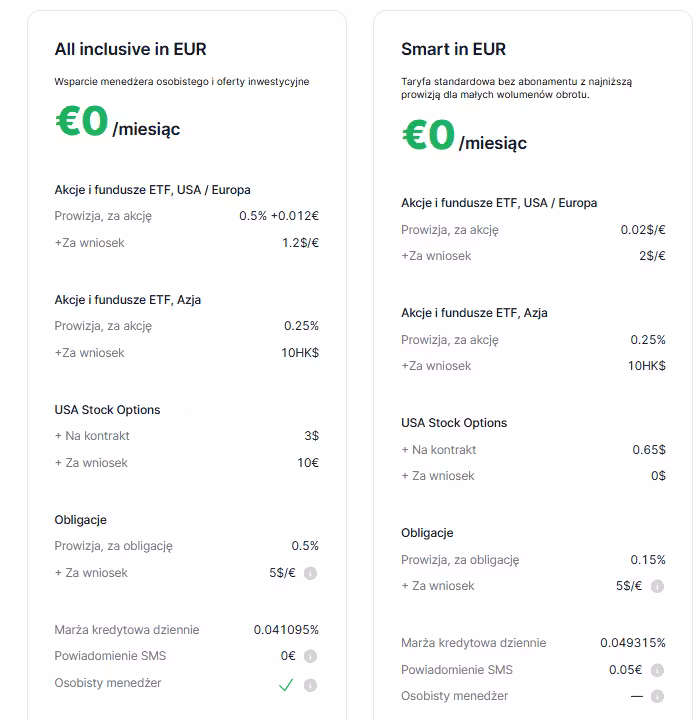700x720 pixels.
Task: Click "USA Stock Options" heading in Smart card
Action: click(x=454, y=422)
